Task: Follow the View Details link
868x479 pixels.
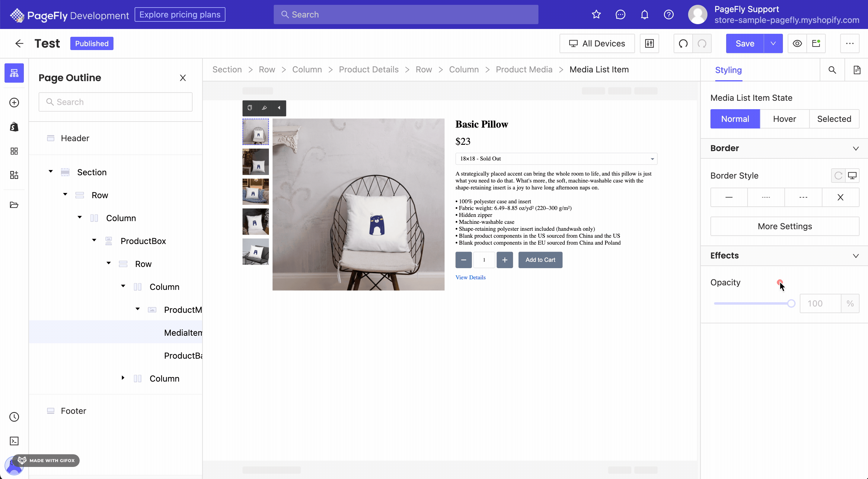Action: pos(471,277)
